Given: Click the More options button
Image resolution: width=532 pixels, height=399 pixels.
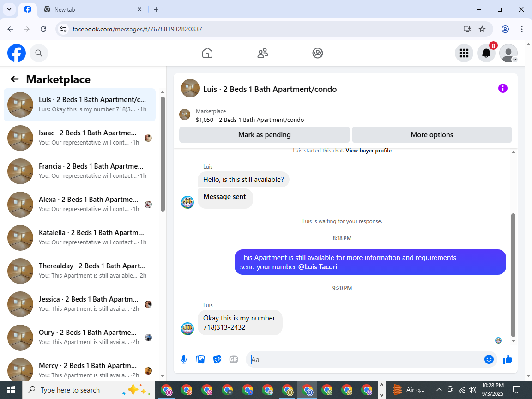Looking at the screenshot, I should tap(432, 135).
